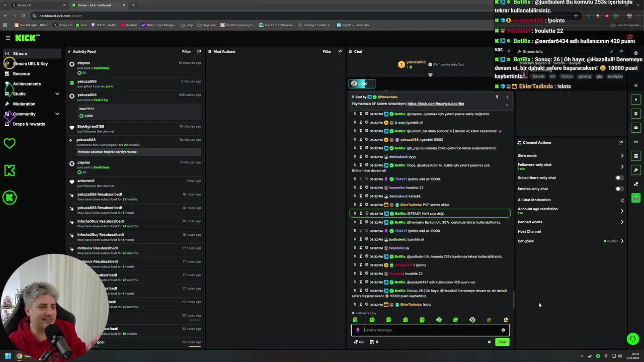Open Chrome from the taskbar
This screenshot has width=644, height=362.
coord(19,356)
